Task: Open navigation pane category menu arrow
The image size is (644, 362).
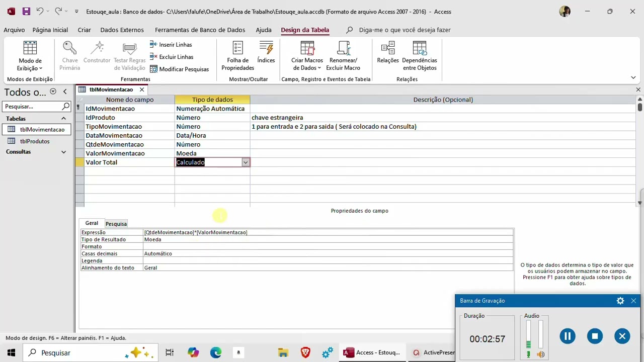Action: point(53,92)
